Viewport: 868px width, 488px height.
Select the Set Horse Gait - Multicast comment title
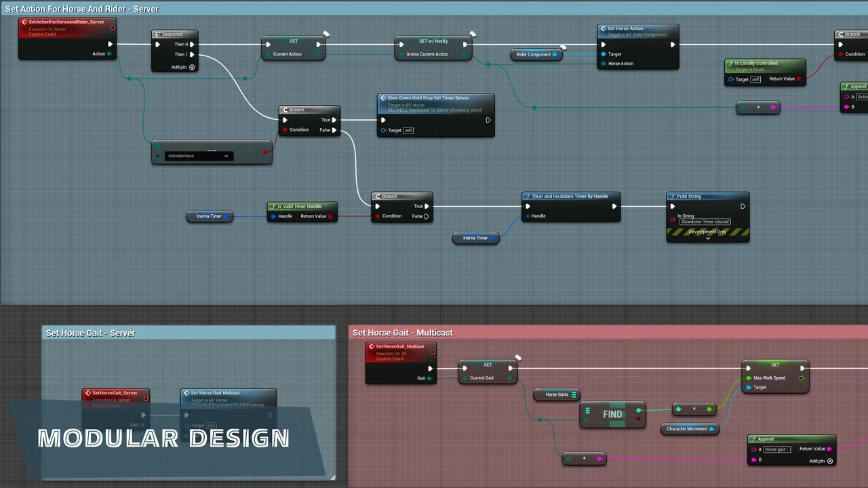coord(402,333)
